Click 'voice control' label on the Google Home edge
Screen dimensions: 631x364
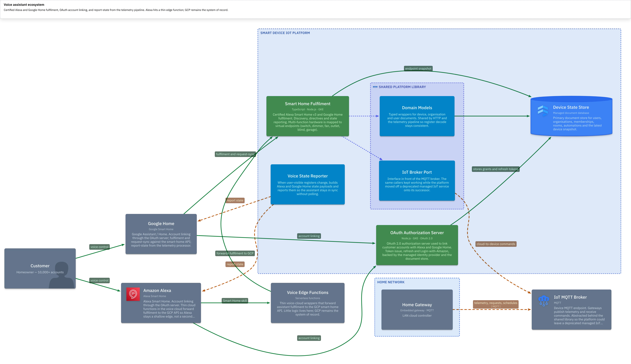pyautogui.click(x=99, y=247)
